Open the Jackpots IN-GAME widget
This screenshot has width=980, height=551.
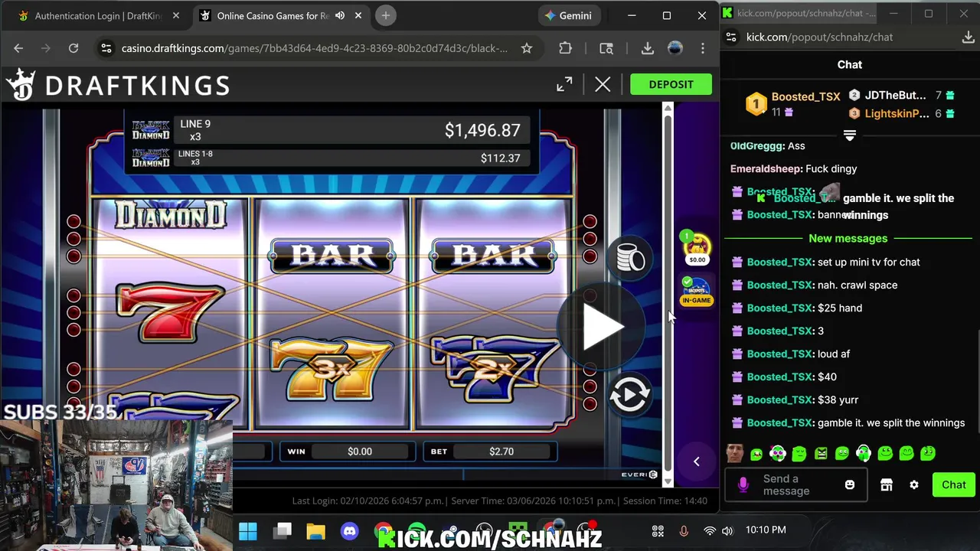pyautogui.click(x=696, y=292)
